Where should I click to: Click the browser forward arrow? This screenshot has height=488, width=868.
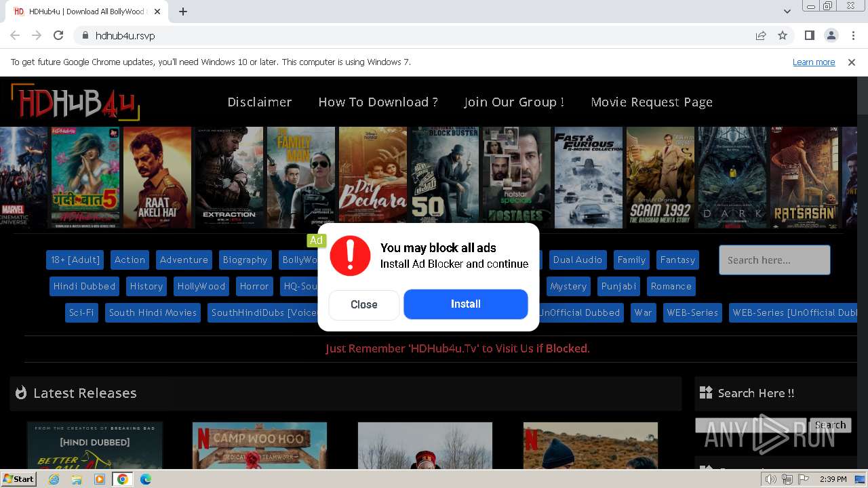tap(37, 35)
